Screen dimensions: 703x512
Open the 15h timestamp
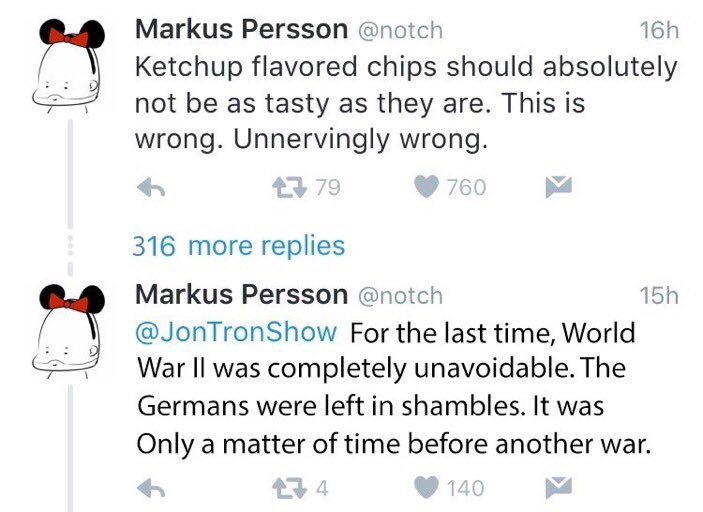[658, 296]
